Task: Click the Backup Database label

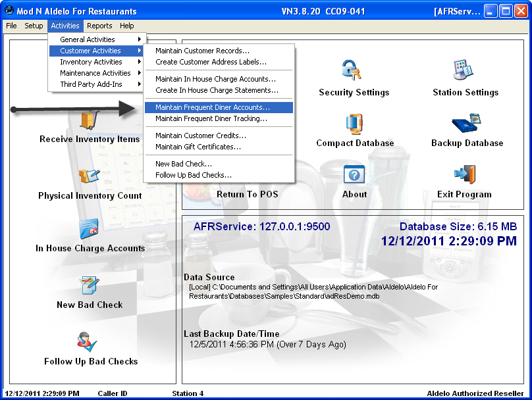Action: coord(467,143)
